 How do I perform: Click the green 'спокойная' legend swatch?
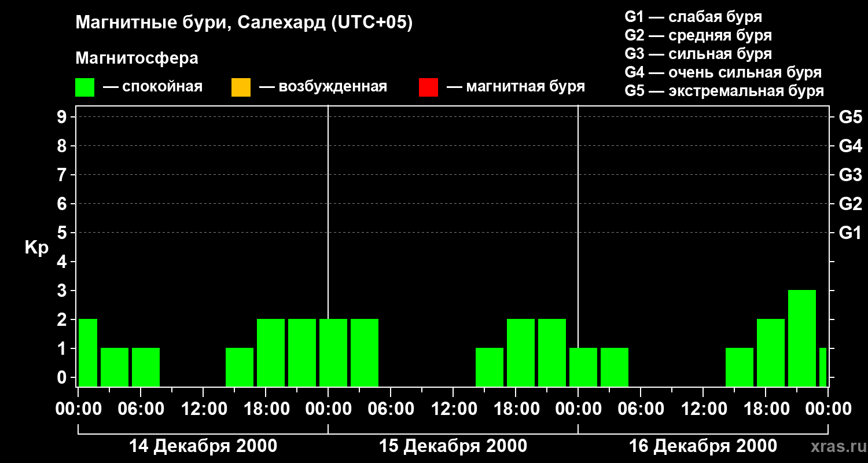(x=84, y=87)
